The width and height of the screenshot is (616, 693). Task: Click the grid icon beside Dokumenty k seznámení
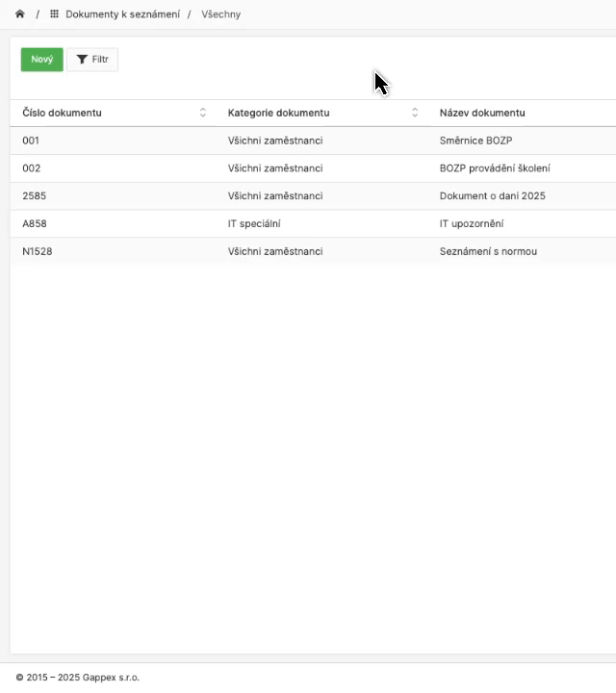pyautogui.click(x=54, y=14)
